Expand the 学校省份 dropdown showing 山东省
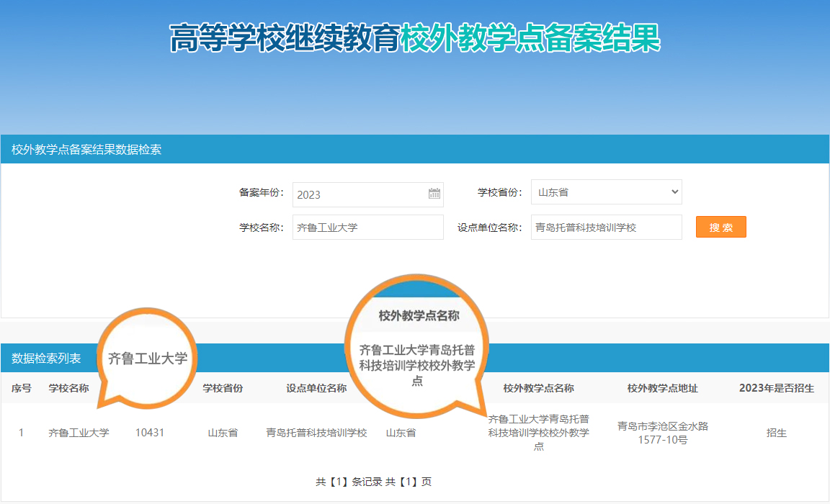This screenshot has width=830, height=504. [606, 192]
